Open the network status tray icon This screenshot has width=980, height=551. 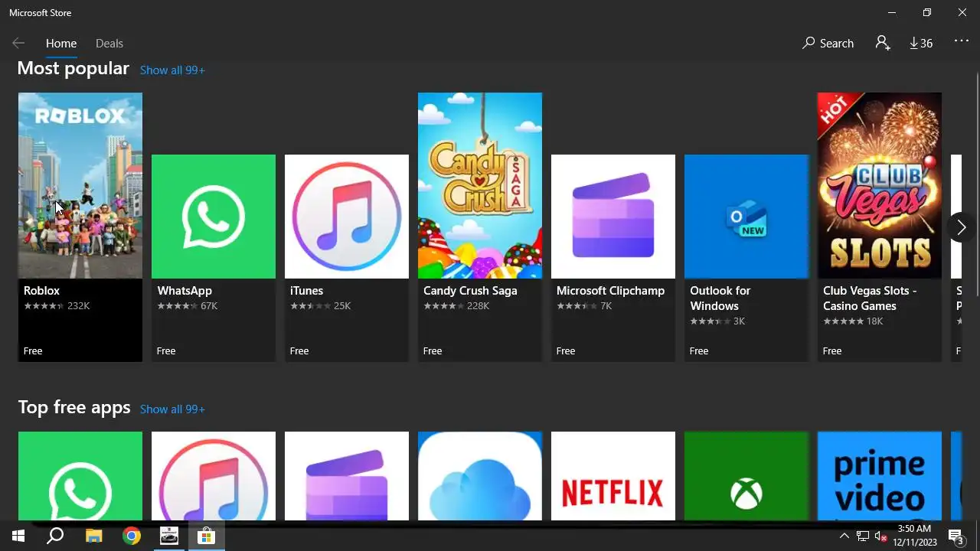863,536
